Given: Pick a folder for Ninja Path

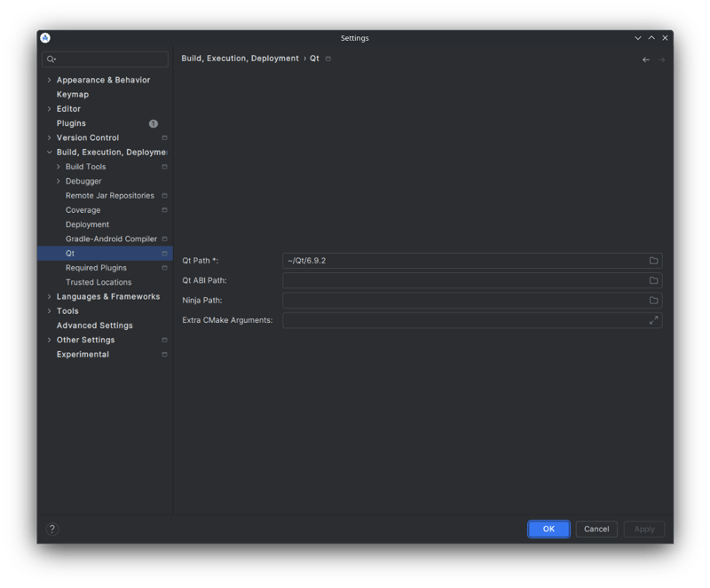Looking at the screenshot, I should (x=653, y=300).
